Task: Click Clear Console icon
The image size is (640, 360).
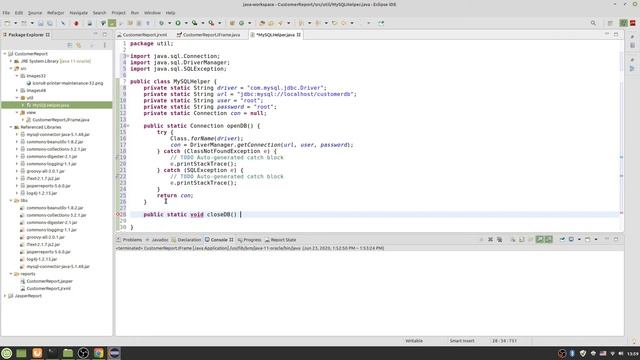Action: (x=513, y=240)
